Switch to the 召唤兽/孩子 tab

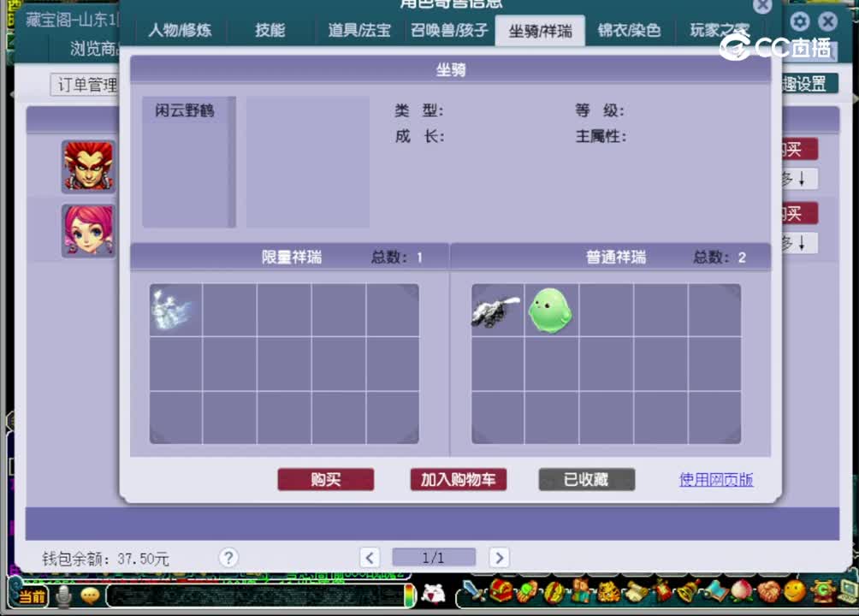click(x=449, y=30)
